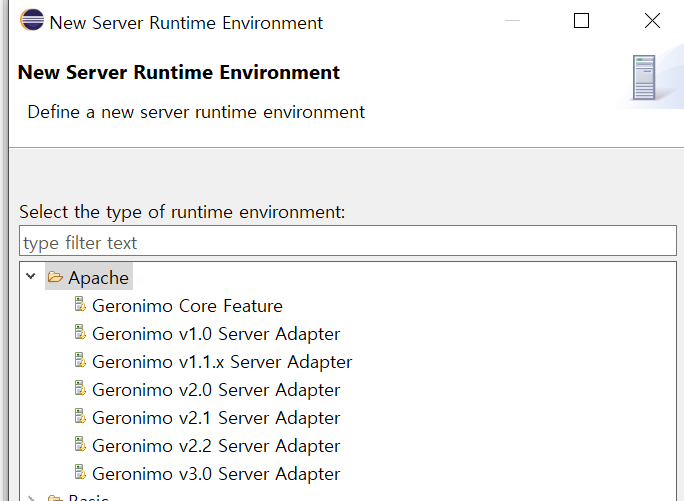
Task: Click the Geronimo v2.1 Server Adapter icon
Action: [80, 416]
